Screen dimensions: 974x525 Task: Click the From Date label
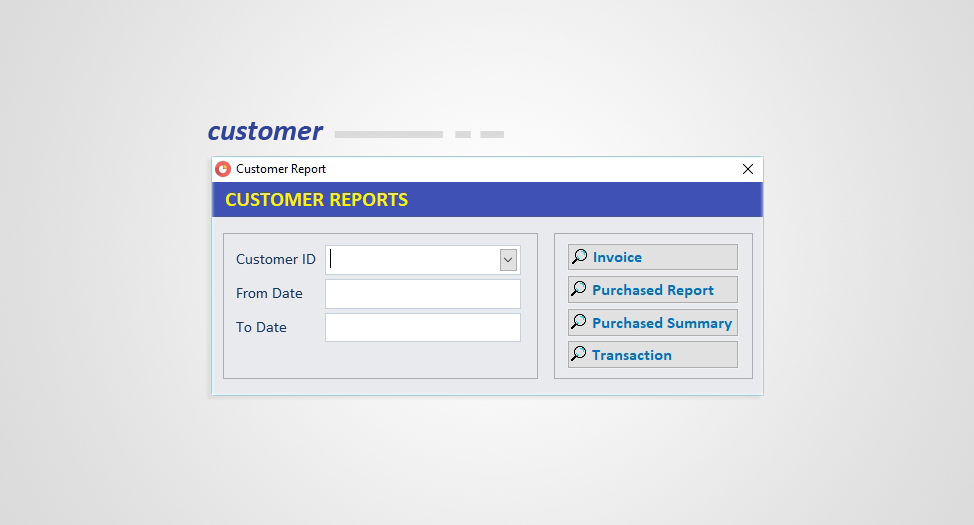coord(269,293)
